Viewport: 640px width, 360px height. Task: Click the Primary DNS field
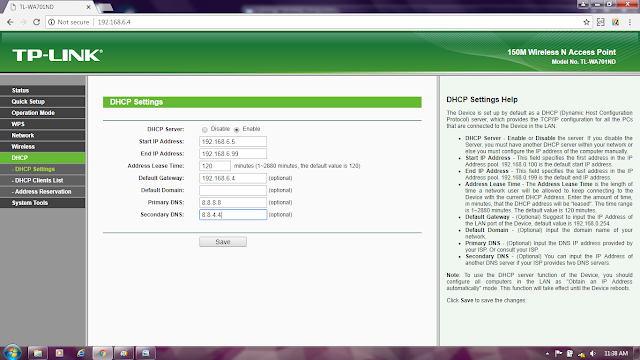233,202
